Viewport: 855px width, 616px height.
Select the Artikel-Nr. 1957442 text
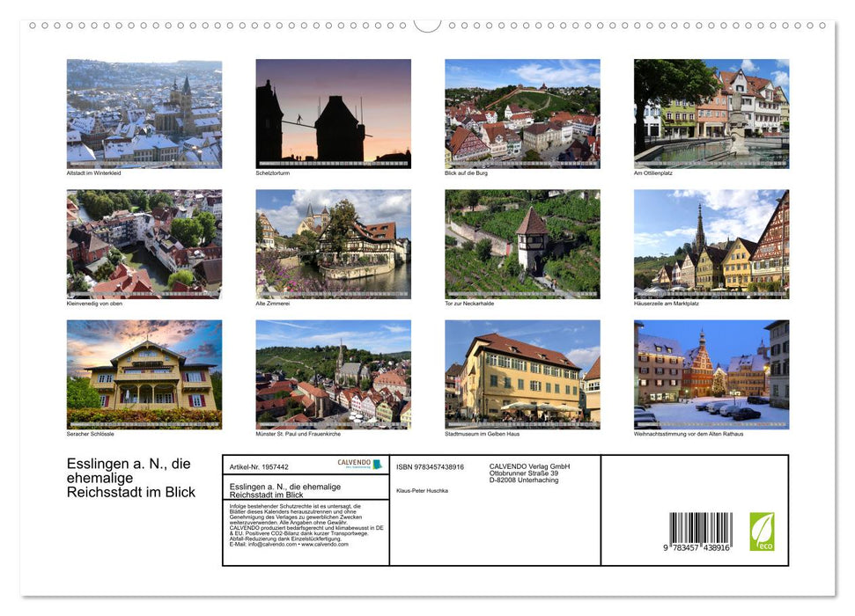tap(258, 466)
